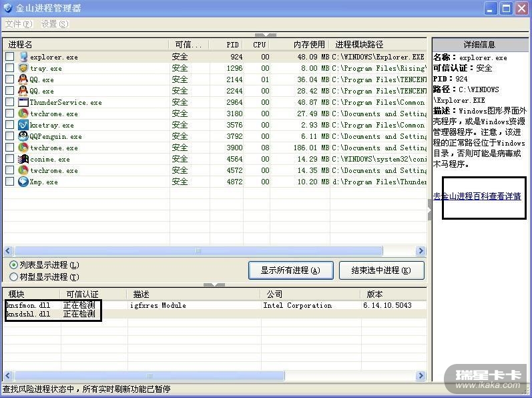The width and height of the screenshot is (532, 398).
Task: Click Intel Corporation company cell
Action: [x=298, y=305]
